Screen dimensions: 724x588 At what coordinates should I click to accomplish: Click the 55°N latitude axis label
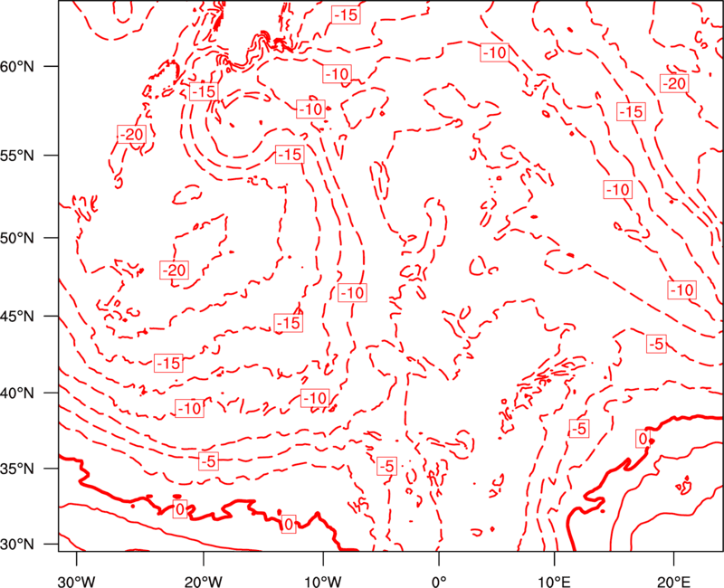point(17,156)
